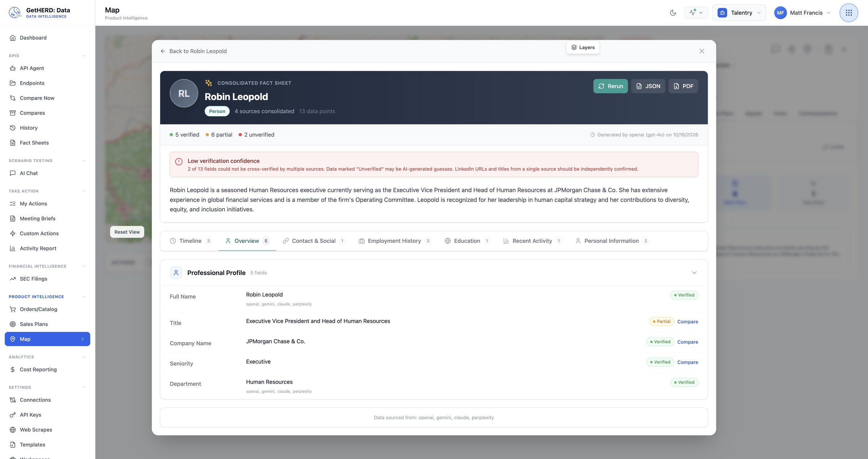
Task: Open the activity pulse status dropdown
Action: (x=696, y=13)
